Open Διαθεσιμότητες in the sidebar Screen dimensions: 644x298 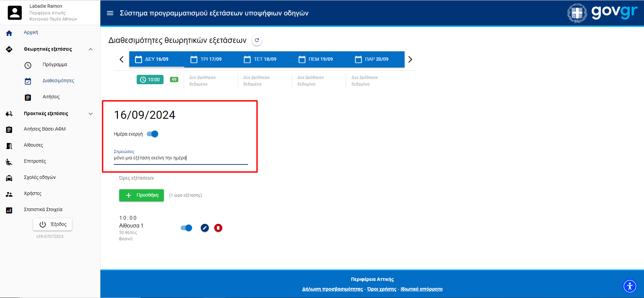(58, 81)
